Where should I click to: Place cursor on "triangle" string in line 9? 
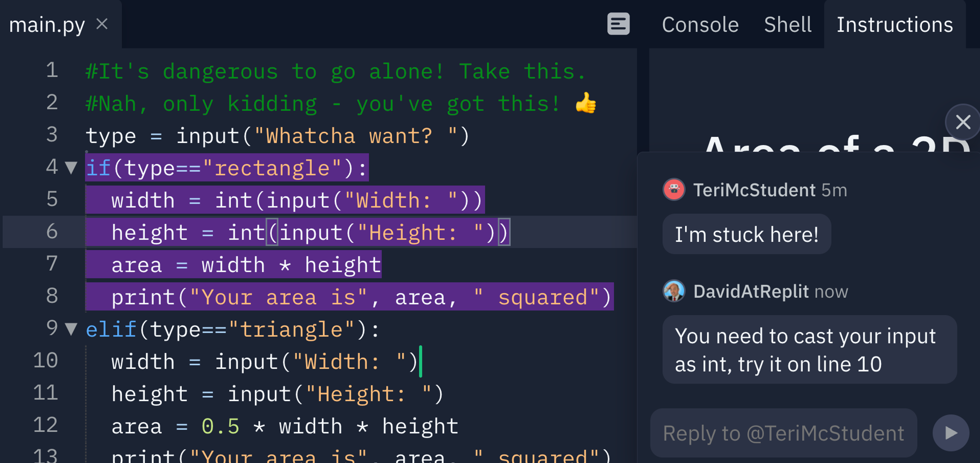tap(291, 329)
